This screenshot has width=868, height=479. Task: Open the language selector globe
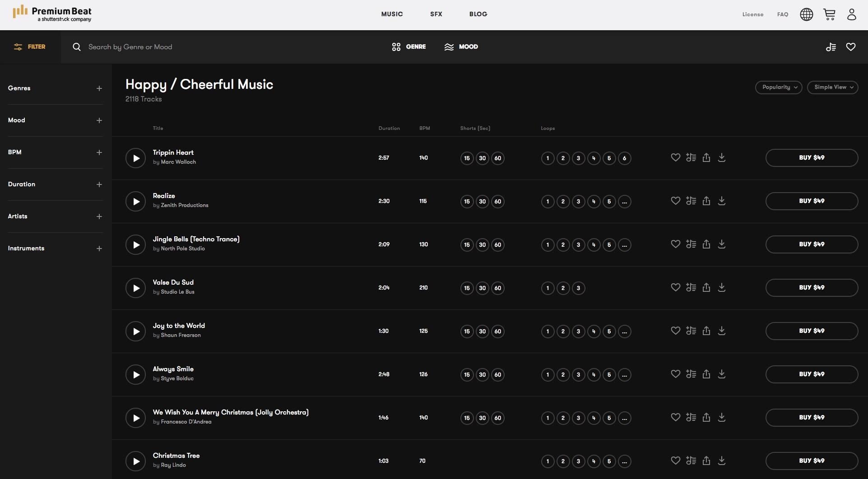(807, 14)
